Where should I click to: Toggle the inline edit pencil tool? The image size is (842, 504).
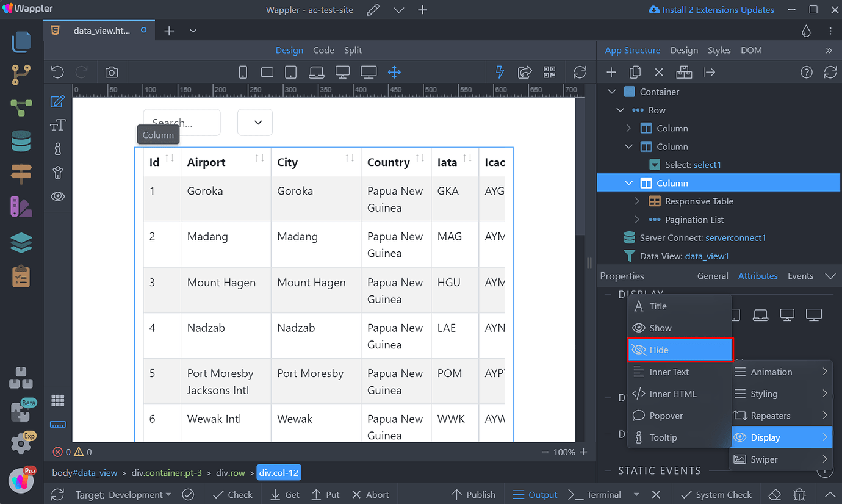[x=58, y=101]
